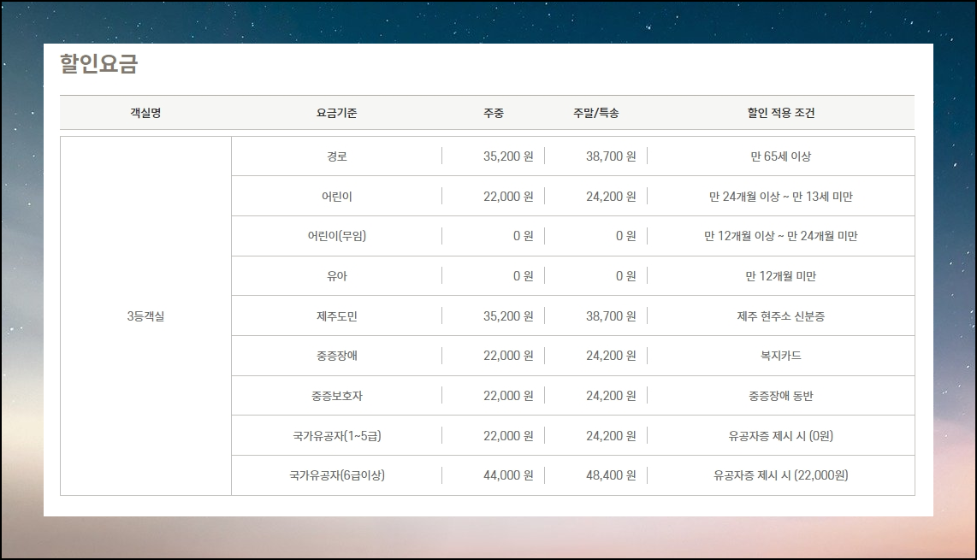Select the 경로 fare type cell
This screenshot has height=560, width=977.
coord(336,156)
